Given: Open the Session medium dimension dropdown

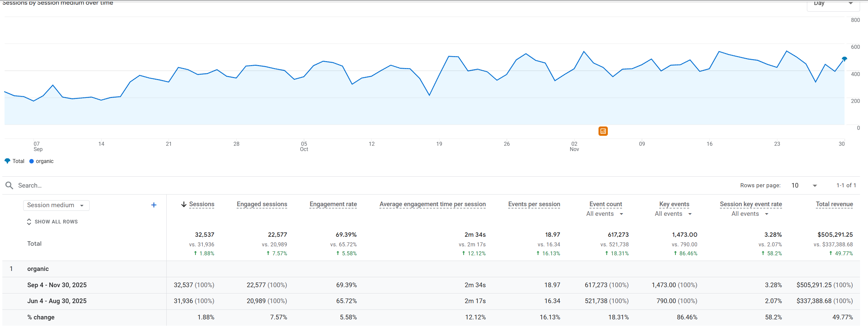Looking at the screenshot, I should pos(56,205).
